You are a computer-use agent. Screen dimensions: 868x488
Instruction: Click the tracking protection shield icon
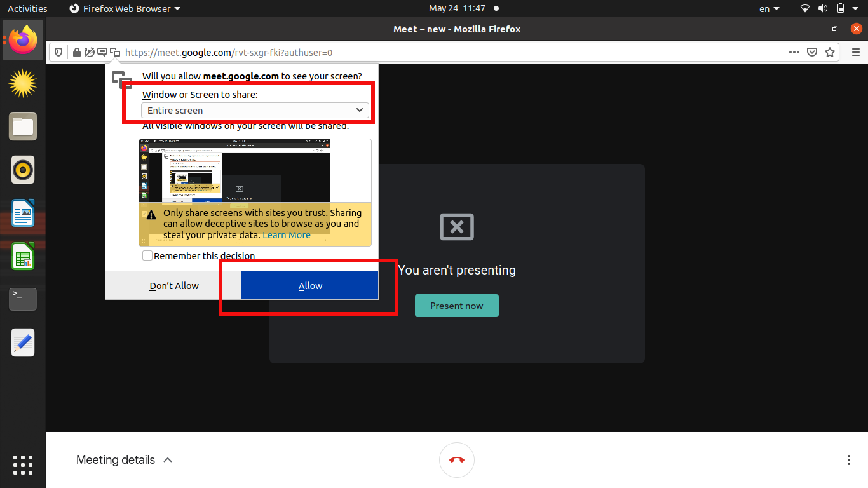pyautogui.click(x=58, y=53)
